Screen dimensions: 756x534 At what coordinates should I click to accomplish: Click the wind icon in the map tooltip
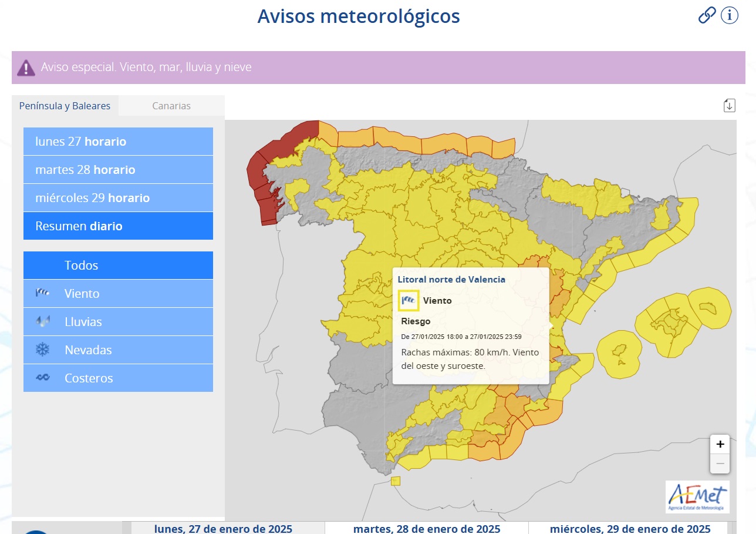[409, 300]
